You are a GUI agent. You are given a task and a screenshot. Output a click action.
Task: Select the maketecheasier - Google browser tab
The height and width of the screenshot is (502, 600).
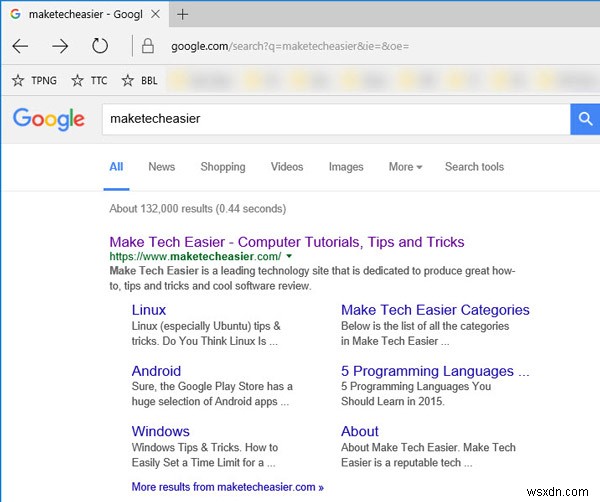85,14
